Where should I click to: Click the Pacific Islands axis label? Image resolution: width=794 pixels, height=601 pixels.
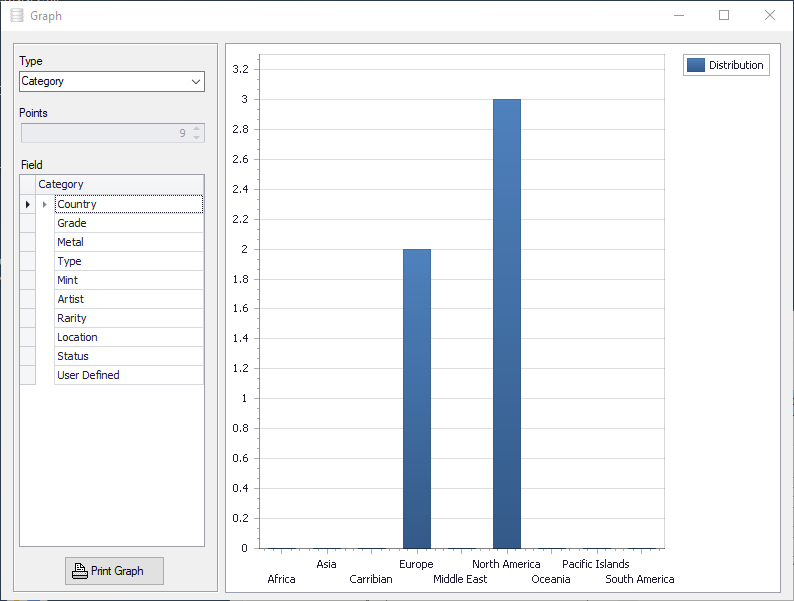pos(596,564)
